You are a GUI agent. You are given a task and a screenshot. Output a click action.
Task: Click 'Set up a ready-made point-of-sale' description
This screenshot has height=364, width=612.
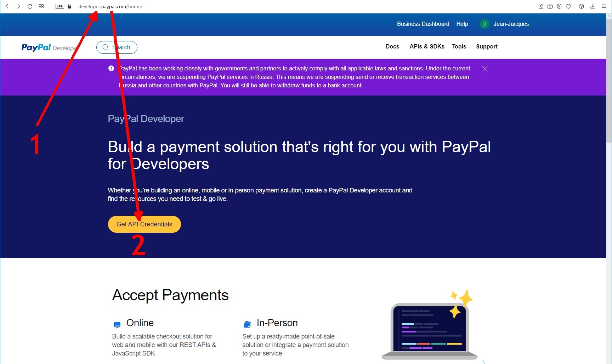(x=295, y=345)
